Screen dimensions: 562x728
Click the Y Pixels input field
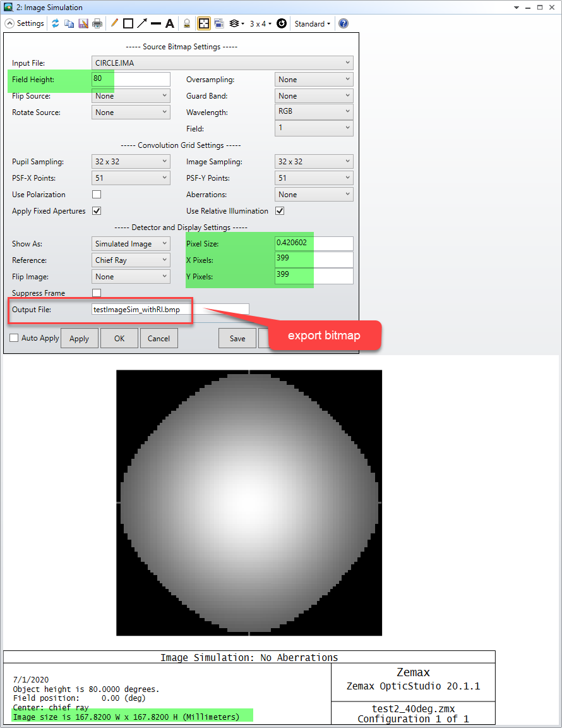click(x=314, y=276)
